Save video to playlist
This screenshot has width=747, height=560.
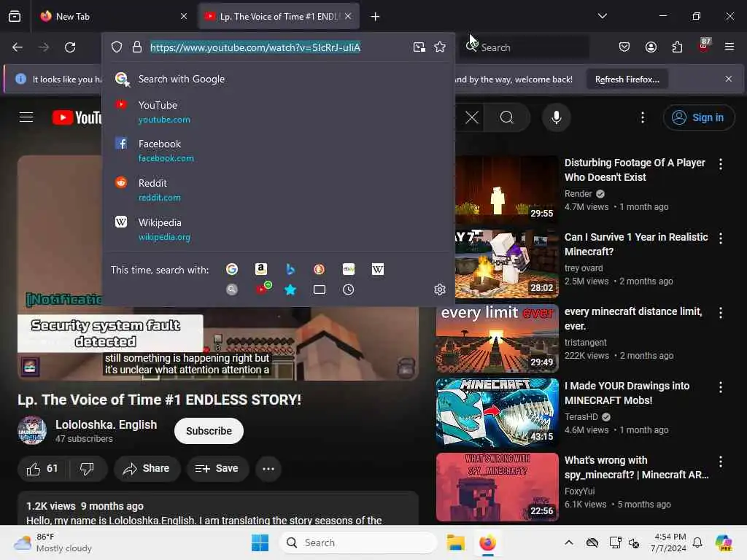coord(217,469)
